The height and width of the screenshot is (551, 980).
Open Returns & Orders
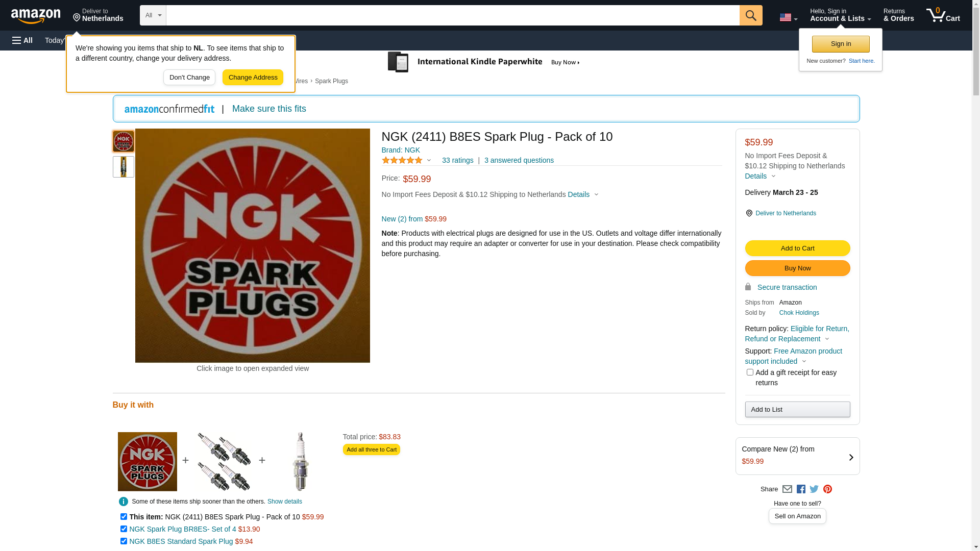pyautogui.click(x=898, y=15)
